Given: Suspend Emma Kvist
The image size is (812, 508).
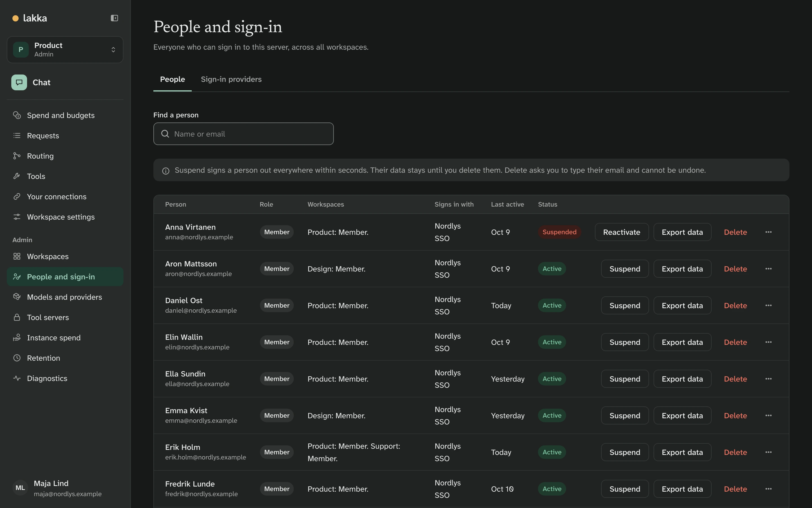Looking at the screenshot, I should [x=625, y=416].
